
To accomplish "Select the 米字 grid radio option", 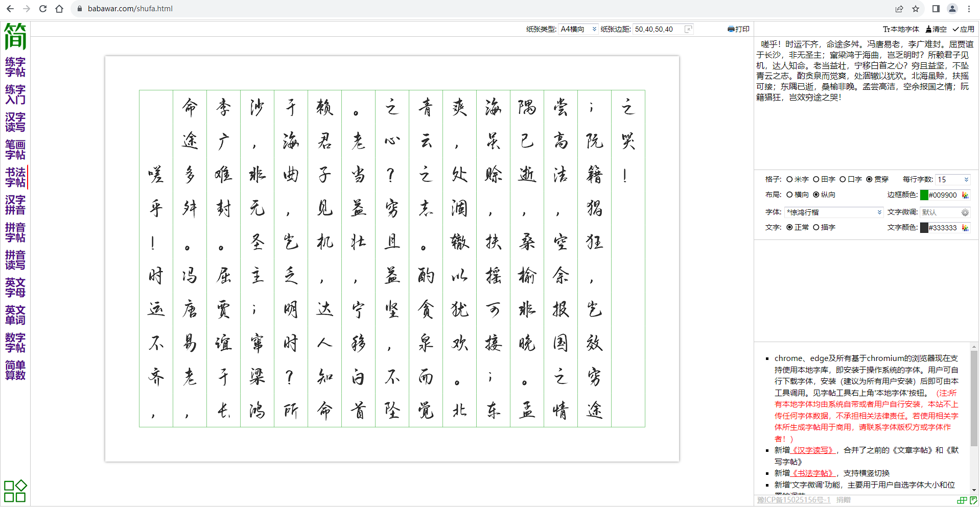I will click(x=789, y=179).
